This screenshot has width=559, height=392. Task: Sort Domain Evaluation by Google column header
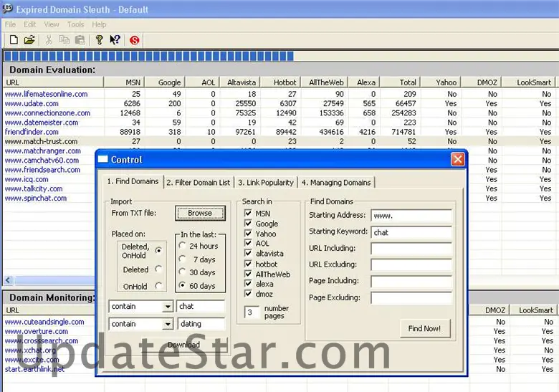click(166, 82)
